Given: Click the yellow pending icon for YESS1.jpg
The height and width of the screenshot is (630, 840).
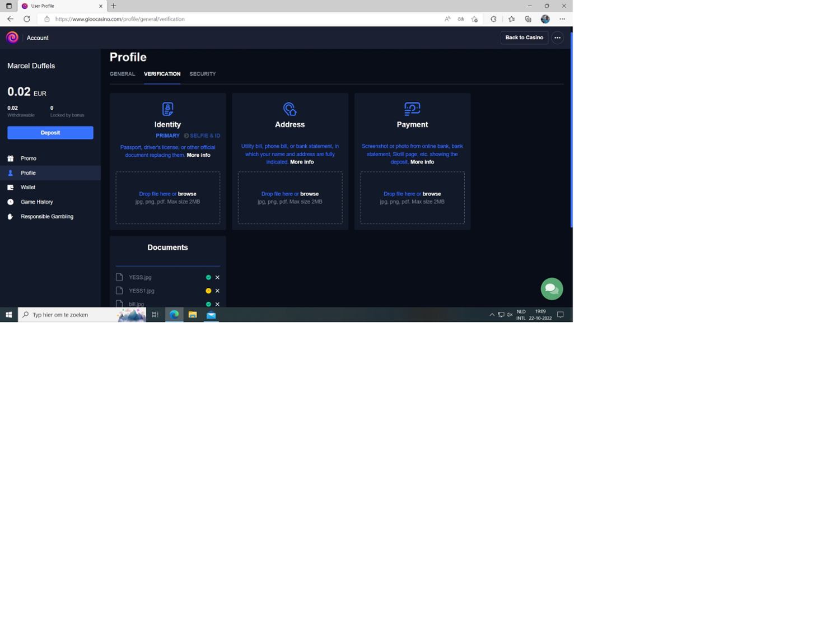Looking at the screenshot, I should (208, 291).
